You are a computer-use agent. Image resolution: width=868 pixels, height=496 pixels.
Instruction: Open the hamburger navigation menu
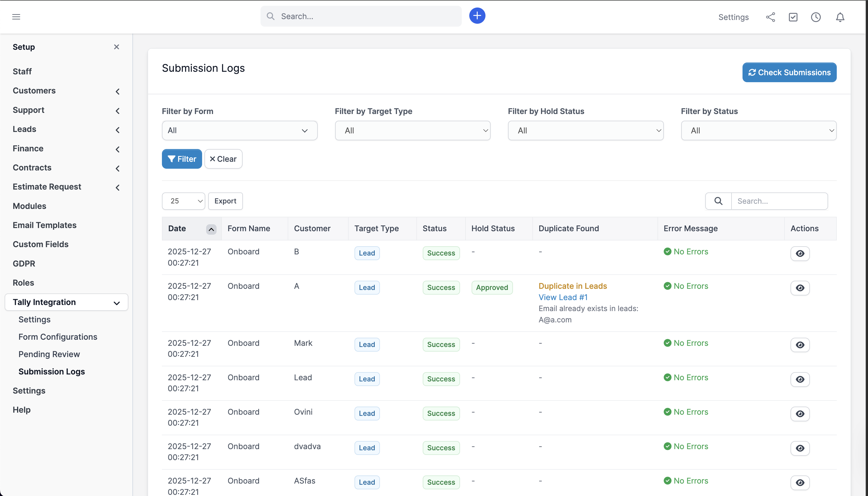(x=16, y=16)
